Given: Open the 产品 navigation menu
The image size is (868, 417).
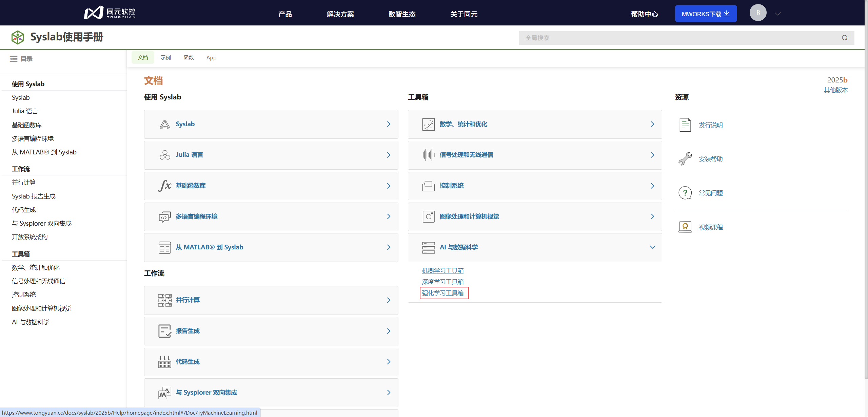Looking at the screenshot, I should (x=285, y=14).
